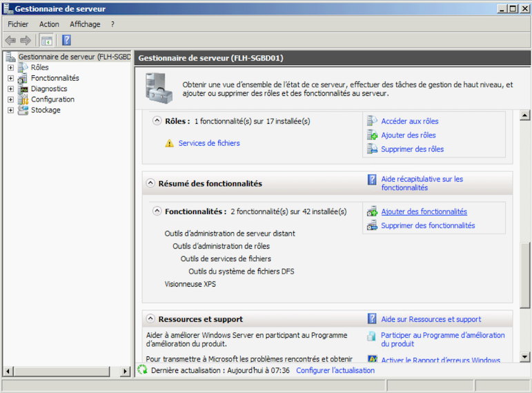This screenshot has width=532, height=393.
Task: Collapse the Rôles summary chevron
Action: 157,121
